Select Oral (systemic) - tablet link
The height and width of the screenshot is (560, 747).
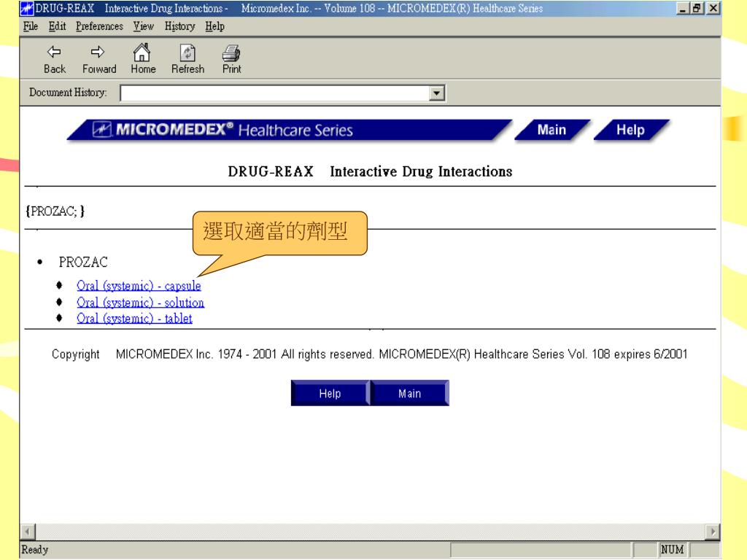coord(134,318)
